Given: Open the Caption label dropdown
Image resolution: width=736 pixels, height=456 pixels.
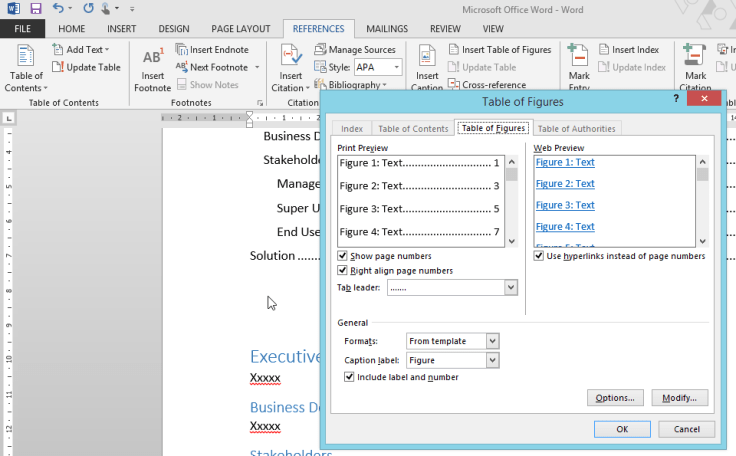Looking at the screenshot, I should pos(492,360).
